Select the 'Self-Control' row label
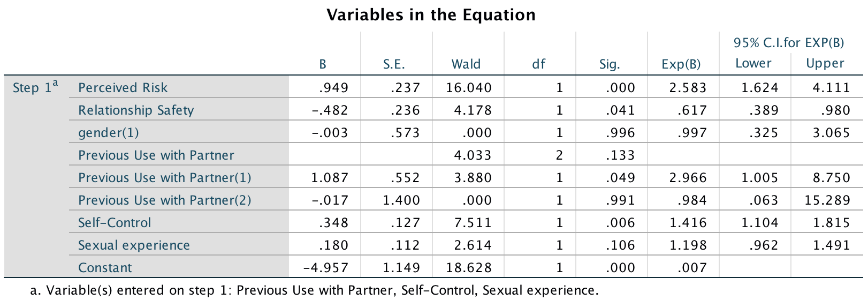Image resolution: width=868 pixels, height=300 pixels. coord(115,223)
